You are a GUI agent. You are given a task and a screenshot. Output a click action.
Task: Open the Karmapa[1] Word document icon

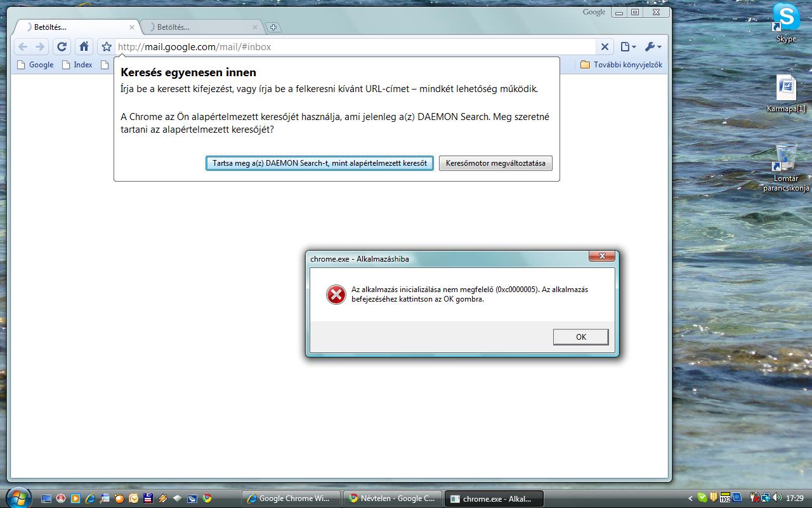coord(786,94)
